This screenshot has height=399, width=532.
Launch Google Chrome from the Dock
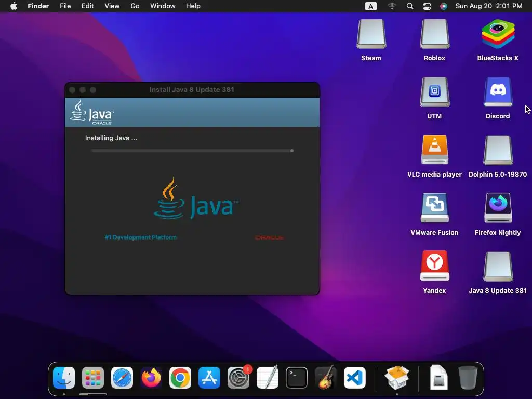[180, 378]
